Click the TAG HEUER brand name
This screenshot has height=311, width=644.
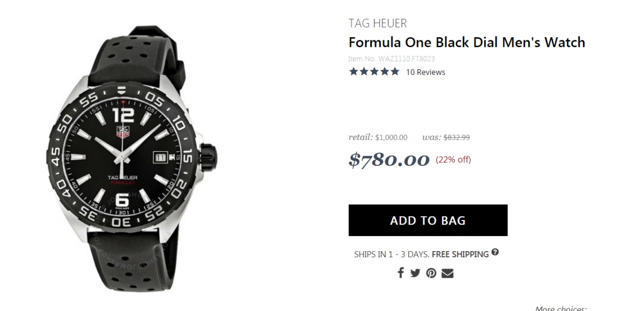[x=377, y=23]
